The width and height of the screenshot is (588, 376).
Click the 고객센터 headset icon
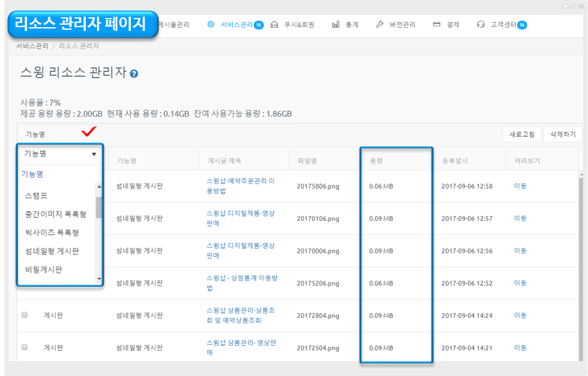pyautogui.click(x=481, y=25)
